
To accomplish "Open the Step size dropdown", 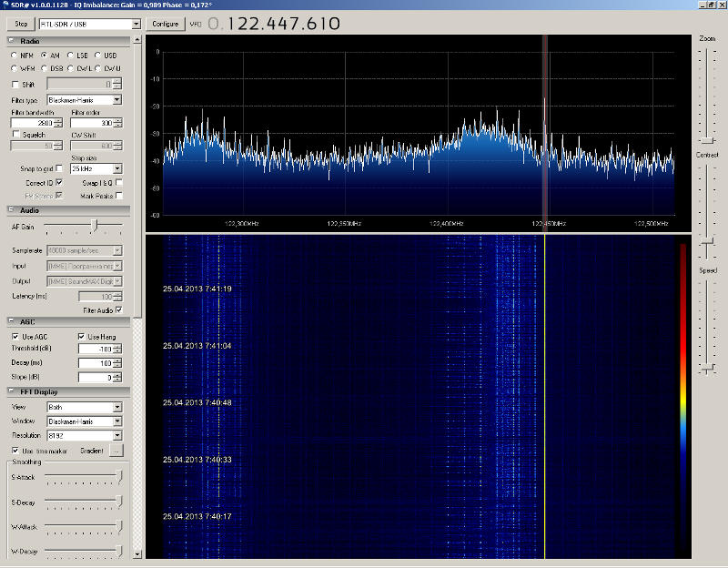I will [117, 168].
